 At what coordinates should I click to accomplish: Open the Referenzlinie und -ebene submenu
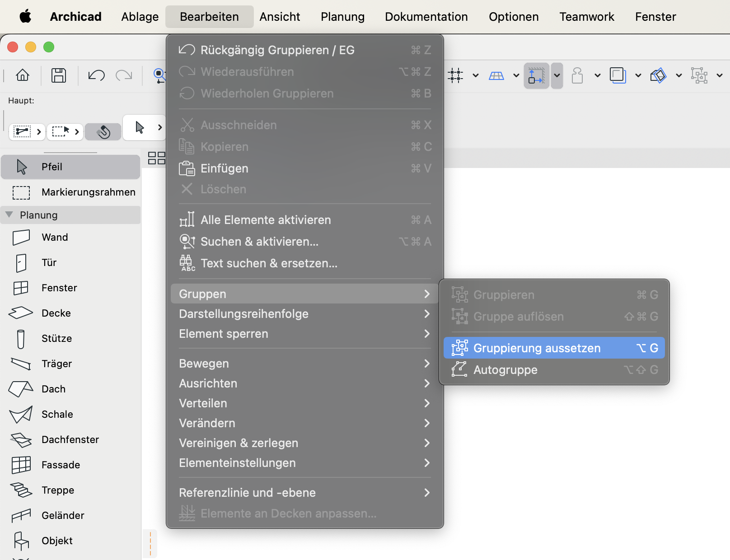click(x=304, y=493)
